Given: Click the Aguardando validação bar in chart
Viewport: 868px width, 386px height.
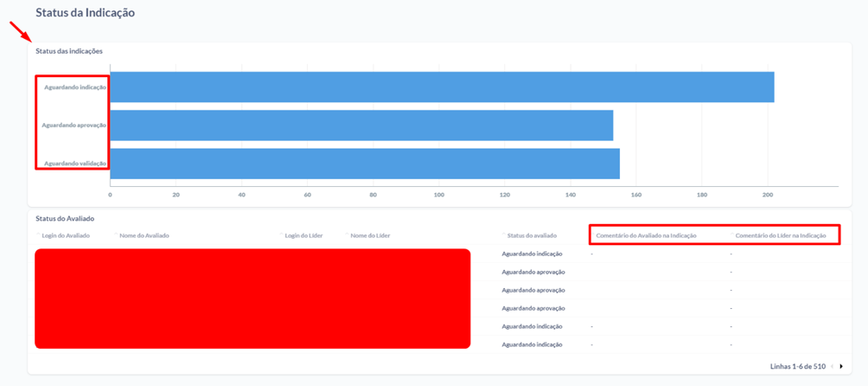Looking at the screenshot, I should coord(365,164).
